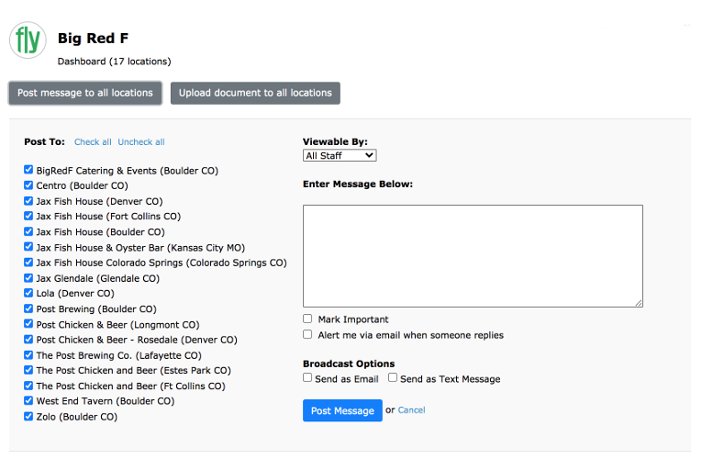
Task: Click the Broadcast Options heading
Action: [x=349, y=364]
